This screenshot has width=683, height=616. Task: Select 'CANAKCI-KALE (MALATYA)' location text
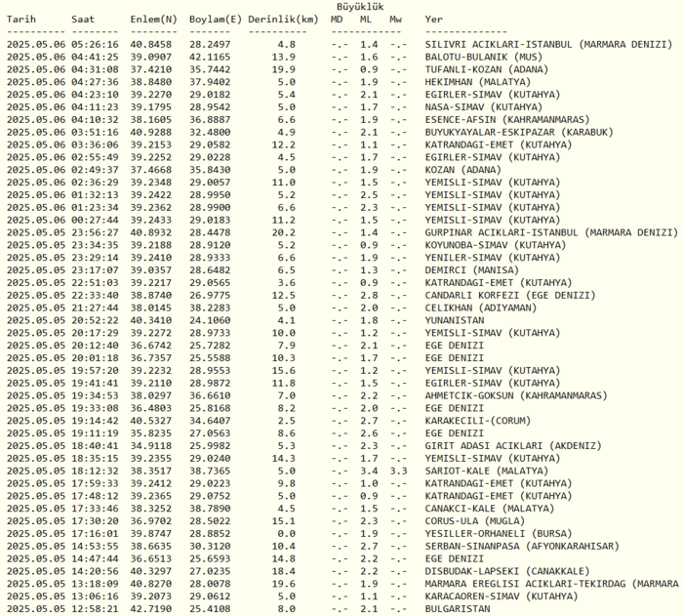point(490,509)
